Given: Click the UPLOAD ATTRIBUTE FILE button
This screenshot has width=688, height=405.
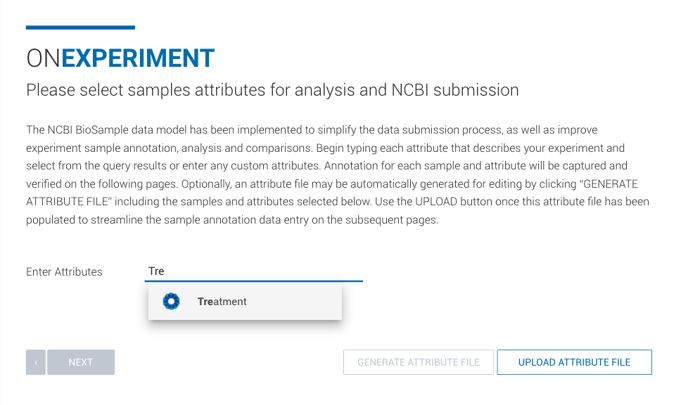Looking at the screenshot, I should (574, 362).
